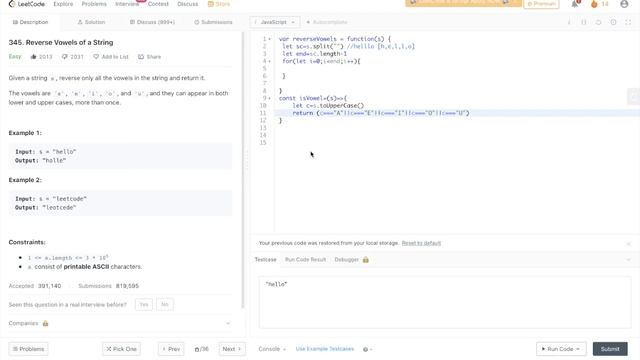Viewport: 640px width, 360px height.
Task: Open the user profile avatar
Action: (624, 4)
